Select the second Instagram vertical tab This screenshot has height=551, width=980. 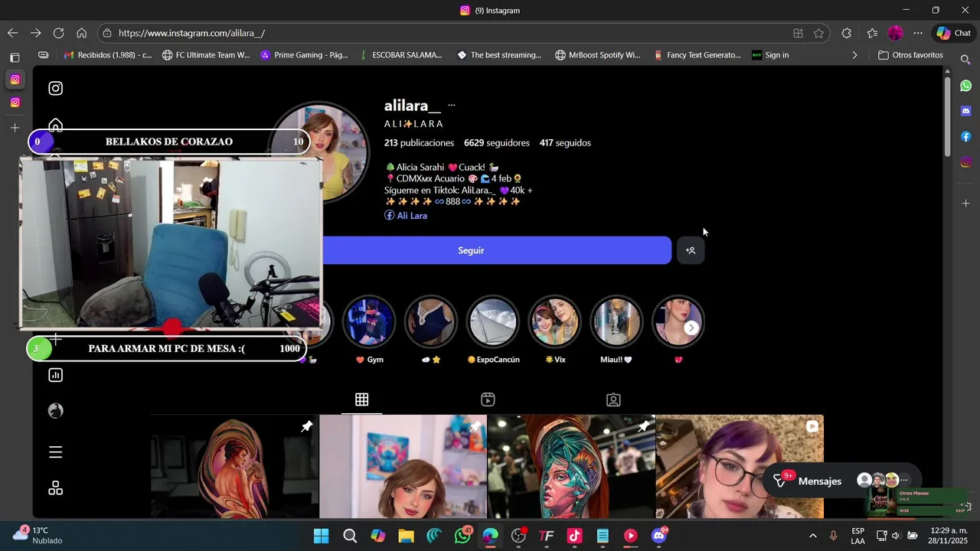[15, 103]
